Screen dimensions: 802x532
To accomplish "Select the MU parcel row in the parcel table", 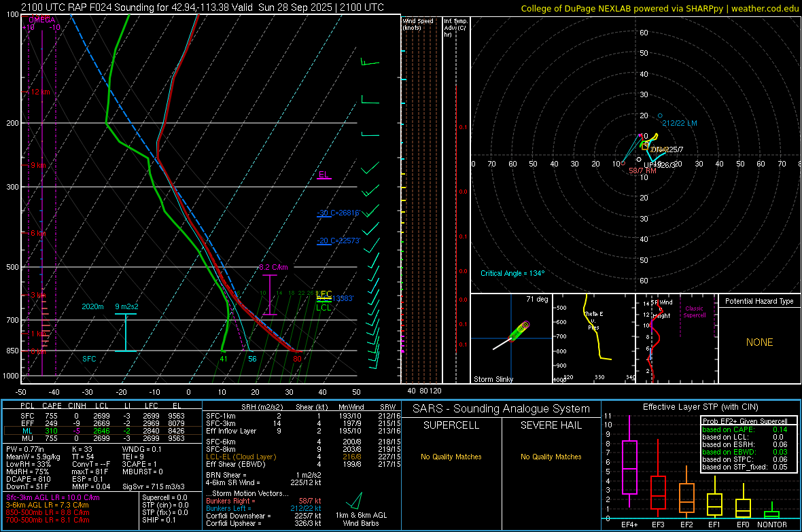I will 103,438.
